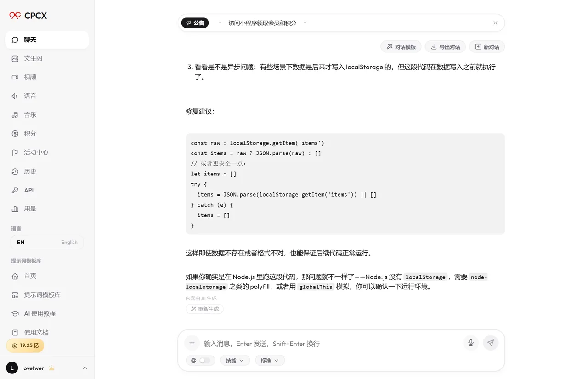This screenshot has width=588, height=379.
Task: Click the 对话模板 button
Action: point(401,47)
